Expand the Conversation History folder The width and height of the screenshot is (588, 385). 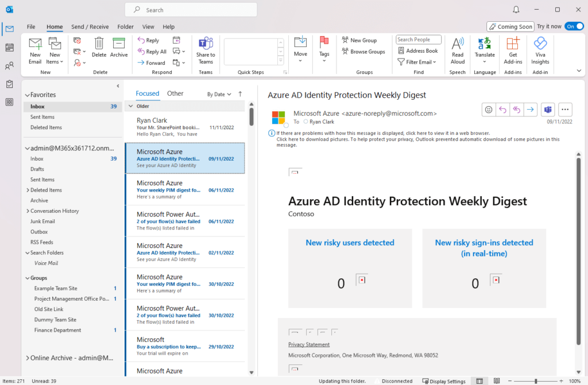point(28,211)
